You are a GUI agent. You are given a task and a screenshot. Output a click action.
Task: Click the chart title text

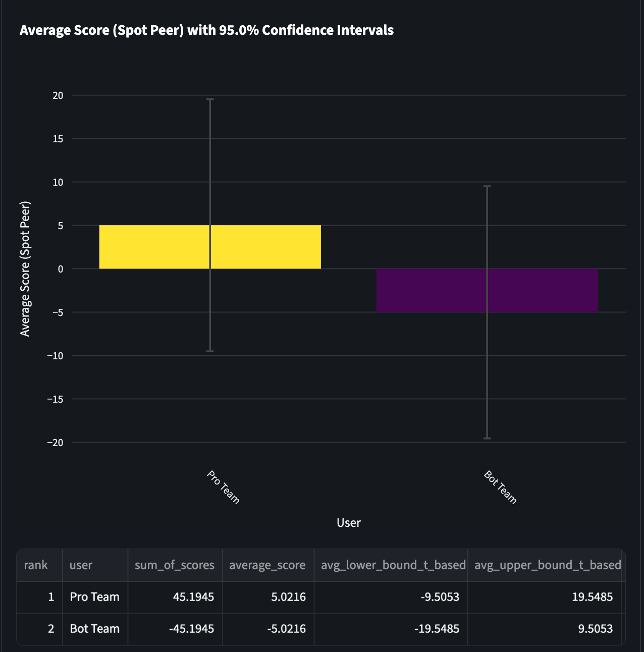[206, 30]
